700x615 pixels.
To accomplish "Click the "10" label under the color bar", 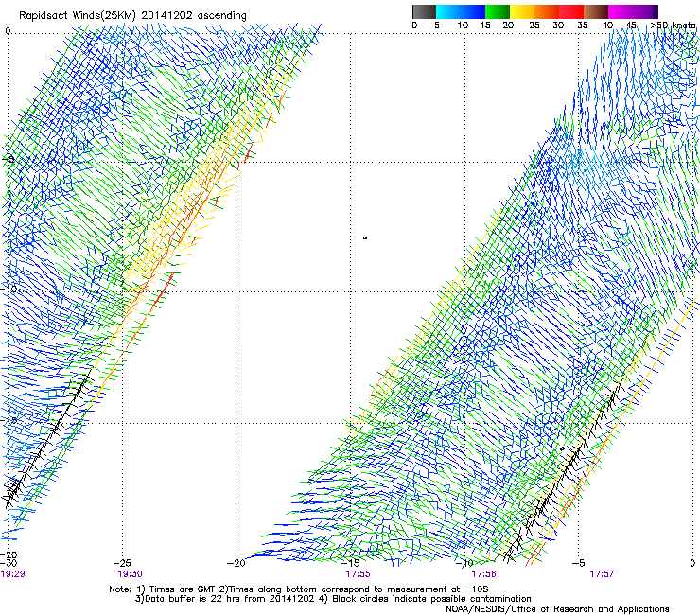I will coord(463,26).
